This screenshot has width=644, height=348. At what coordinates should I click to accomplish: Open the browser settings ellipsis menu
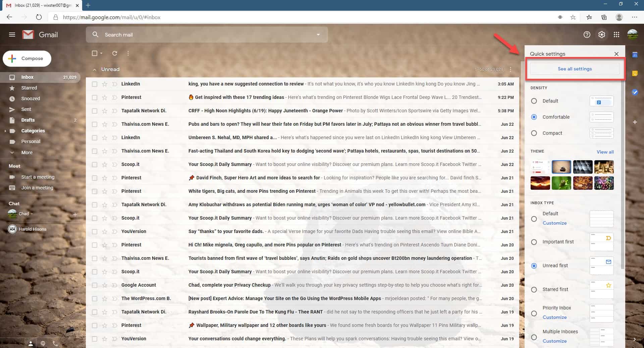coord(634,17)
